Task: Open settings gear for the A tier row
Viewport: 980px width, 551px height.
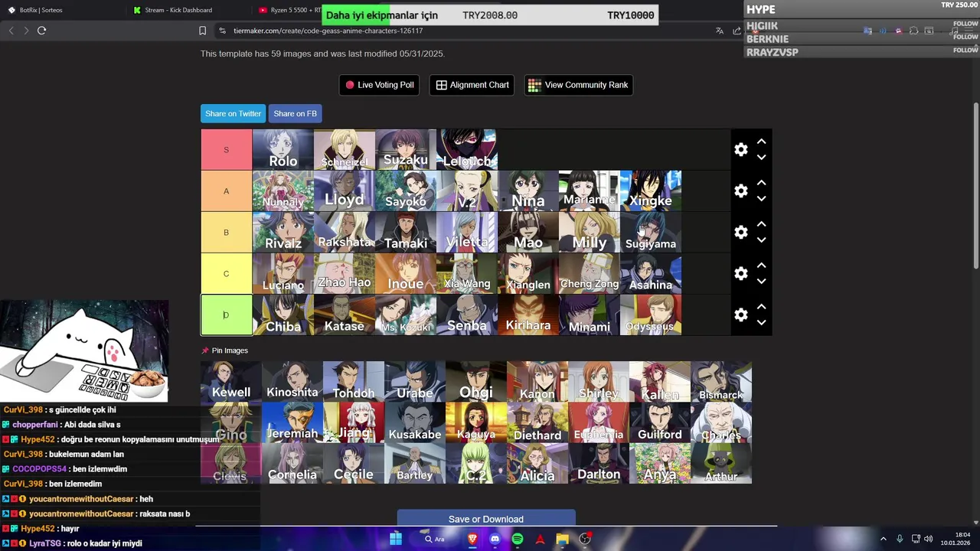Action: (x=740, y=191)
